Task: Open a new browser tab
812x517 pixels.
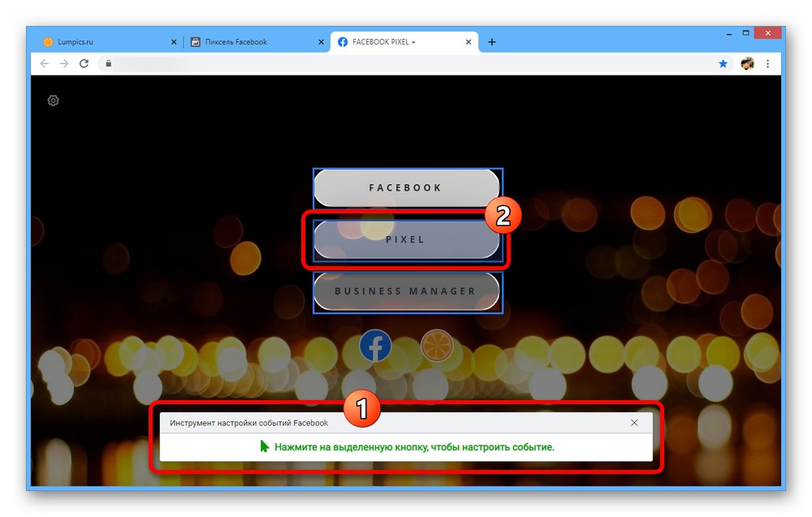Action: tap(492, 42)
